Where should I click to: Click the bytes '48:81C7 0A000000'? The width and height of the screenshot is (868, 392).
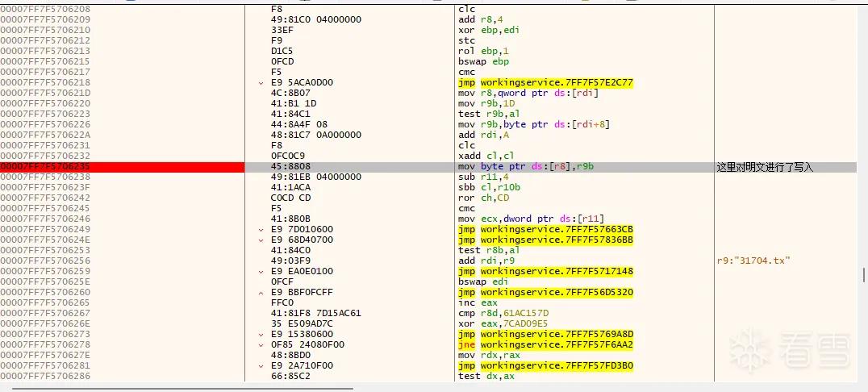click(x=316, y=135)
